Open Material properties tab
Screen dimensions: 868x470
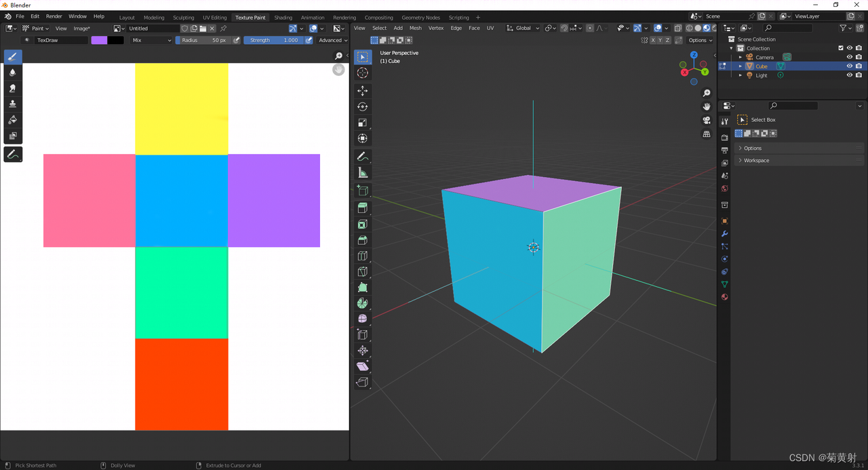(724, 297)
